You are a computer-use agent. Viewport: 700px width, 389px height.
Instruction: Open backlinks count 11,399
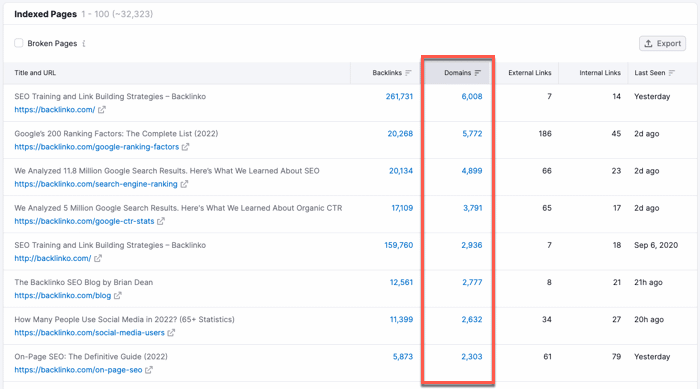click(x=401, y=319)
